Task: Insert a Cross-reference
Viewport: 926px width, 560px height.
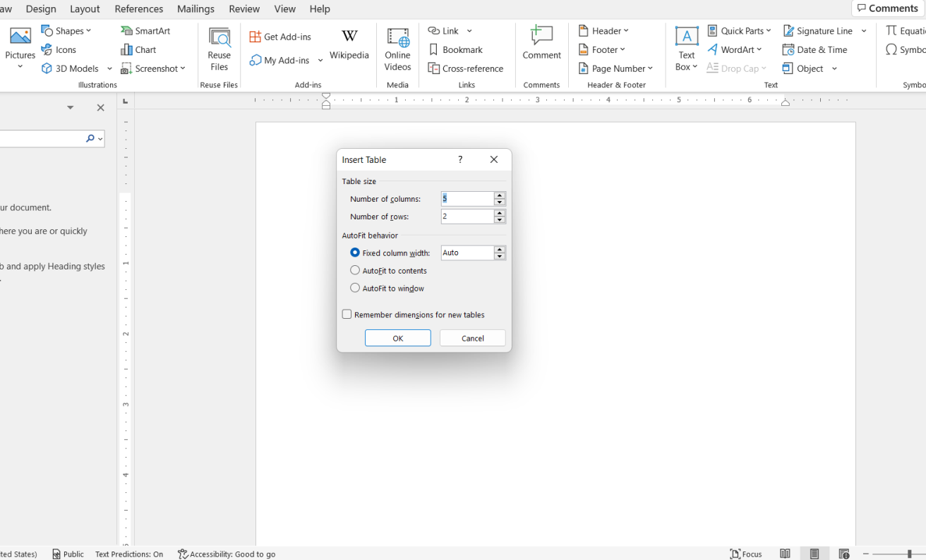Action: [466, 68]
